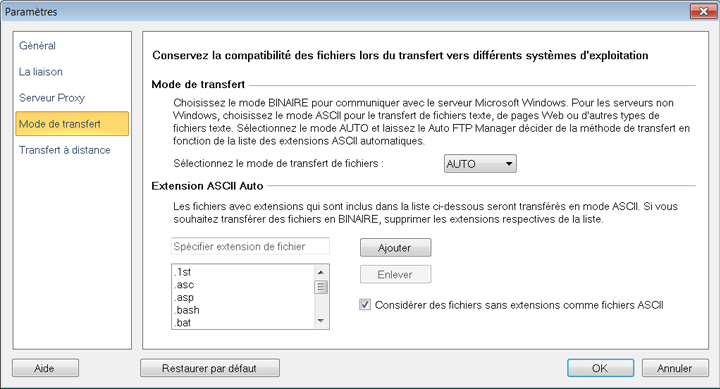
Task: Open Serveur Proxy settings
Action: (x=52, y=98)
